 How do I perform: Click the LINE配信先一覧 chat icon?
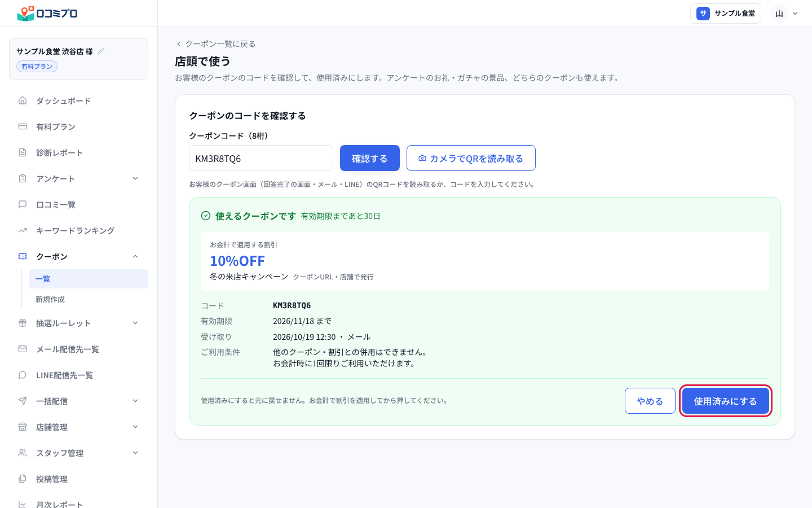pos(23,375)
